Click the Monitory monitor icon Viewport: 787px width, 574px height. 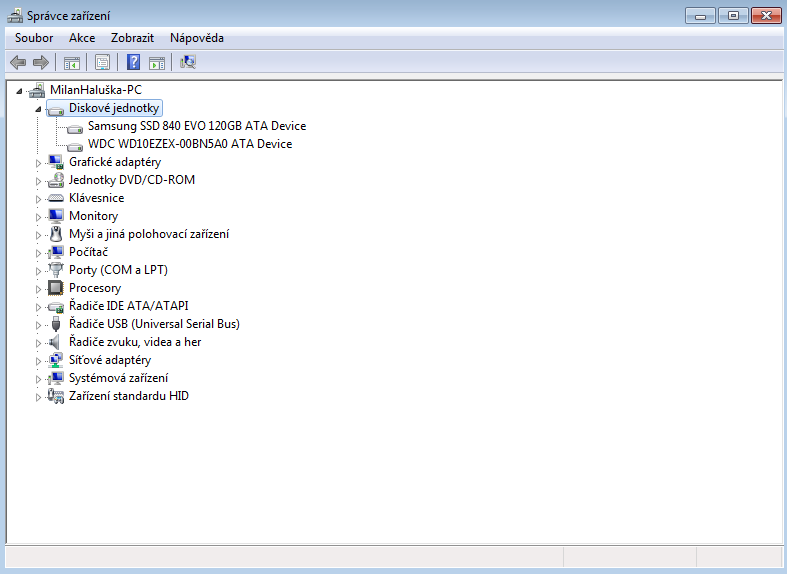[x=56, y=216]
